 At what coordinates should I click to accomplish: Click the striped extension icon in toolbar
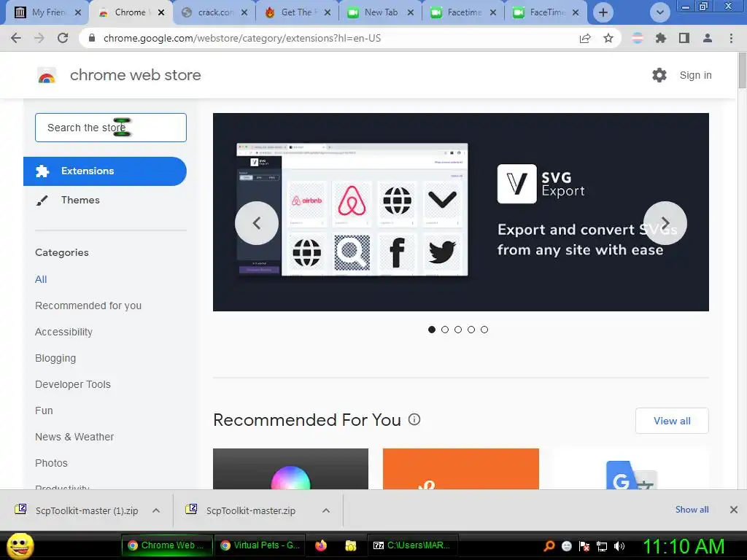pyautogui.click(x=638, y=38)
